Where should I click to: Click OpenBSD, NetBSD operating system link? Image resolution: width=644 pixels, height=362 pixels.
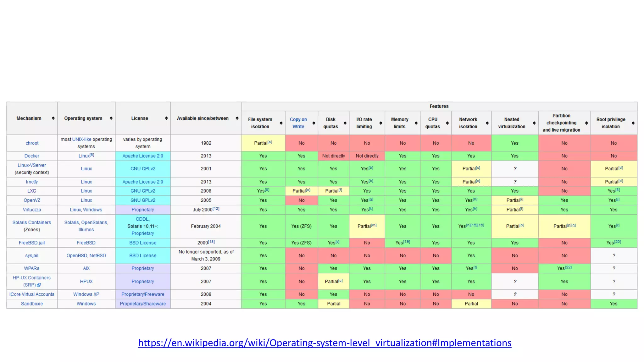[x=86, y=256]
